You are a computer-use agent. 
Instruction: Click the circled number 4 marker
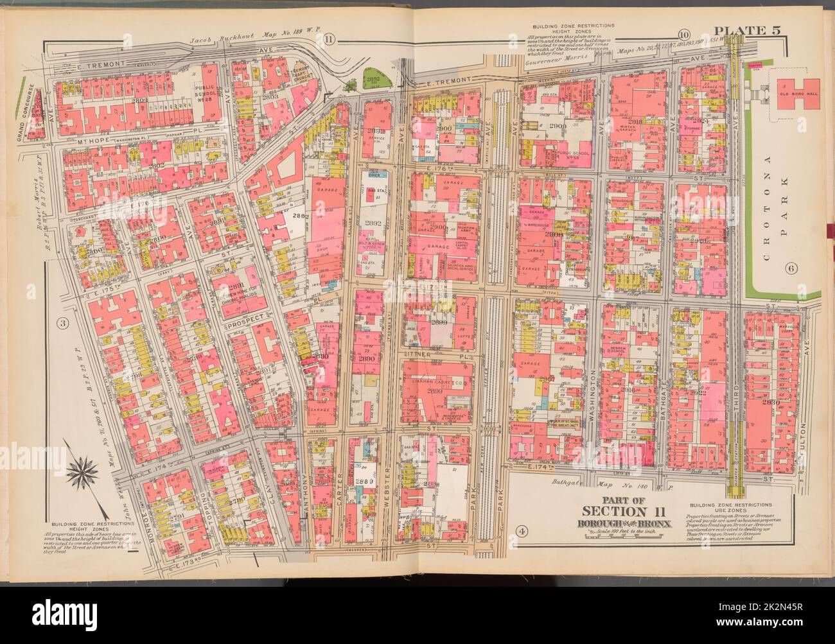click(x=522, y=532)
